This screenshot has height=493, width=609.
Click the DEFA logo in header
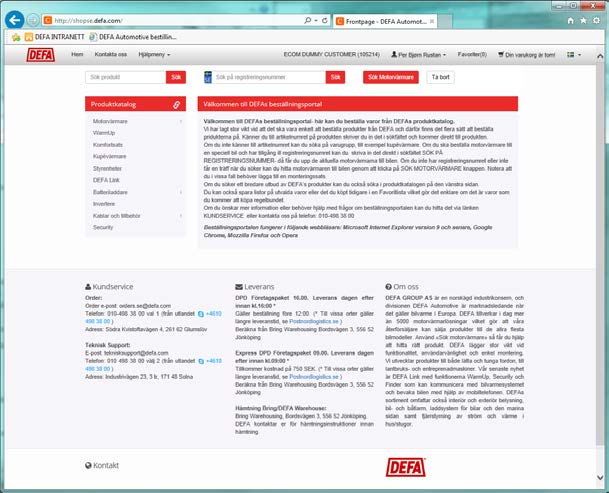tap(41, 55)
